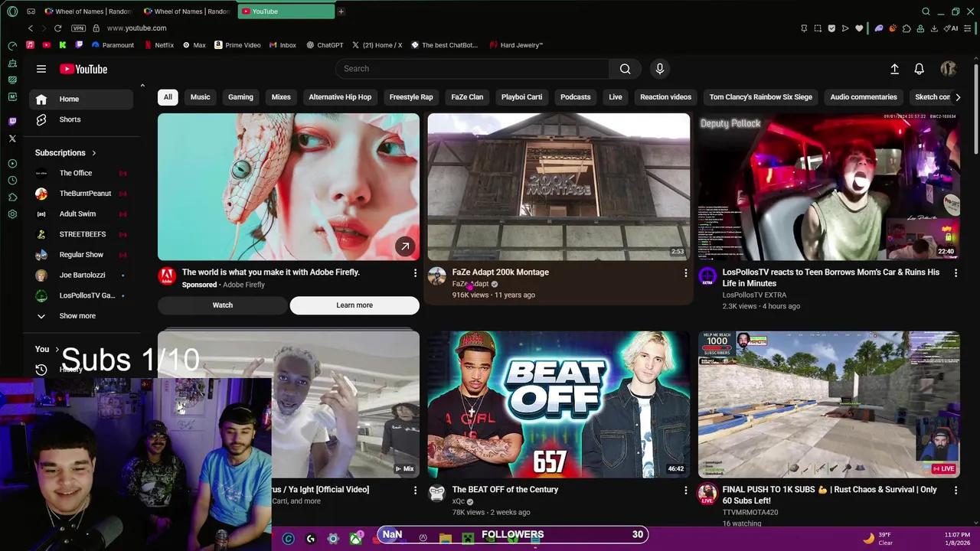
Task: Click the YouTube search input field
Action: [x=472, y=69]
